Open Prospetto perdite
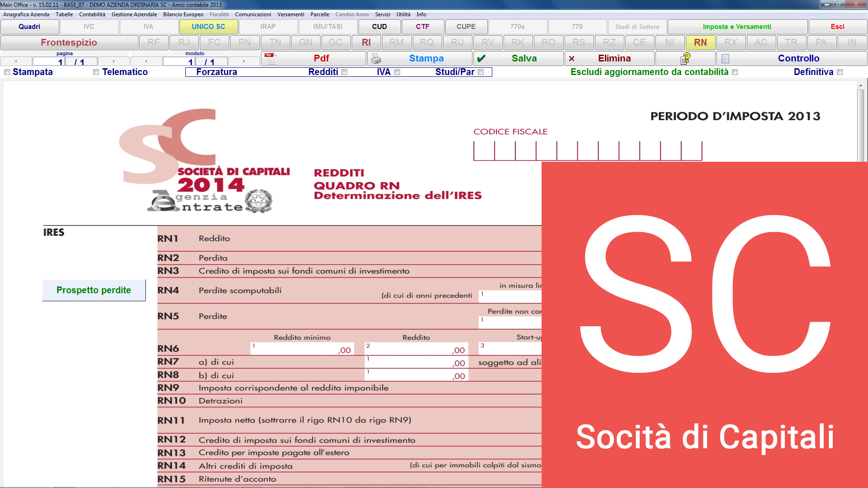 [x=94, y=290]
